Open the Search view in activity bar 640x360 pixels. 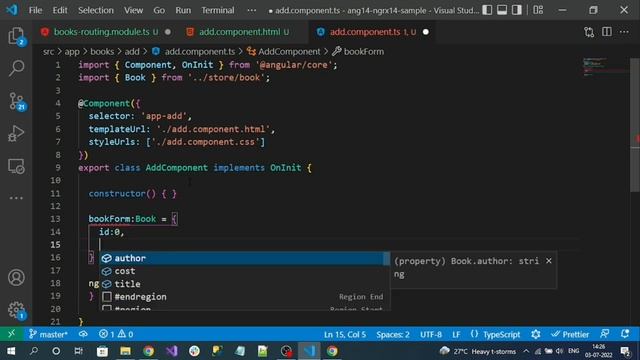16,68
